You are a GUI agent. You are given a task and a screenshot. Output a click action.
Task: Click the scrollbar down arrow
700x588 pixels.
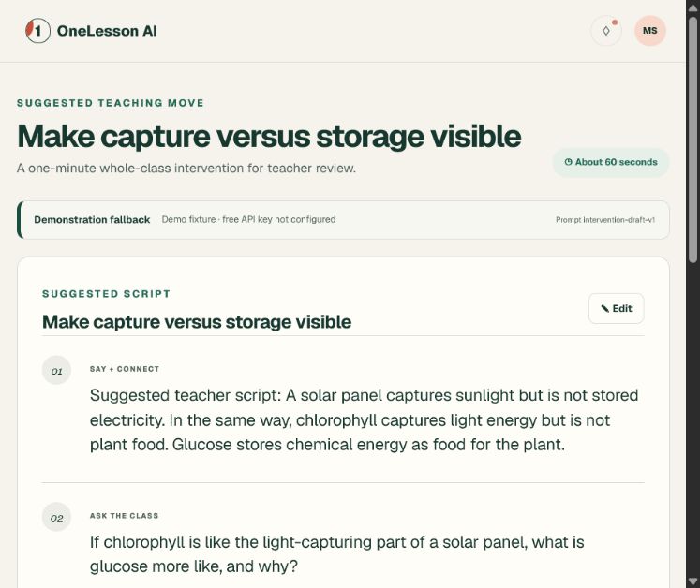click(693, 581)
